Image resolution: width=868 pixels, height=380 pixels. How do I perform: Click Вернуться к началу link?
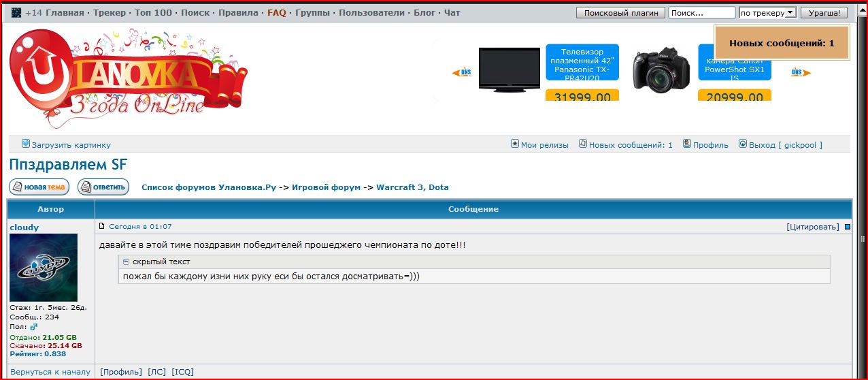click(x=50, y=372)
